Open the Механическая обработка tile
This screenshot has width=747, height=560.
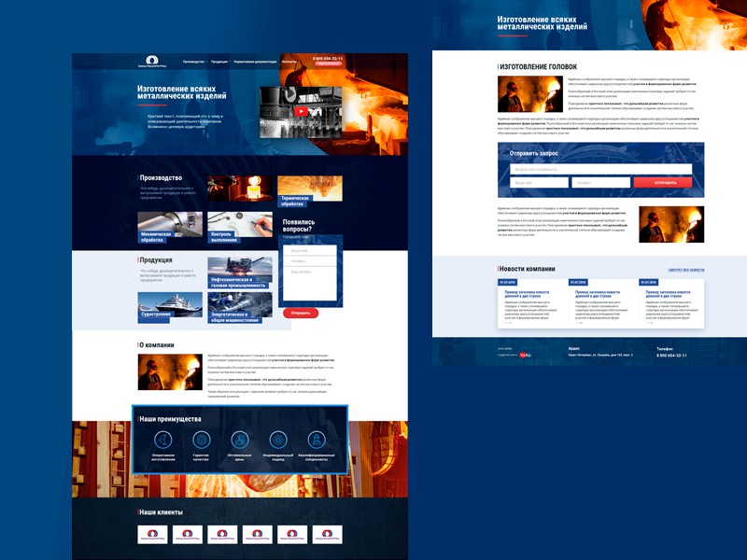click(170, 228)
